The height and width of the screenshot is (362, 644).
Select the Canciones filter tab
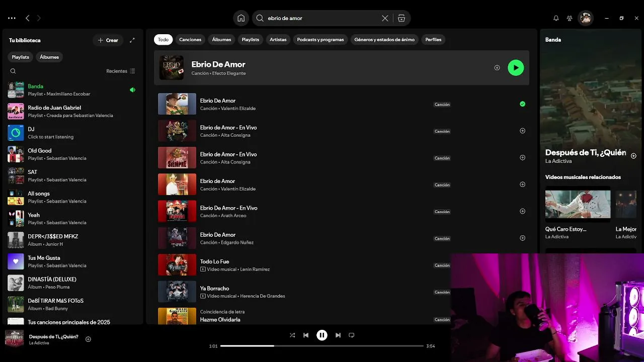click(x=190, y=40)
